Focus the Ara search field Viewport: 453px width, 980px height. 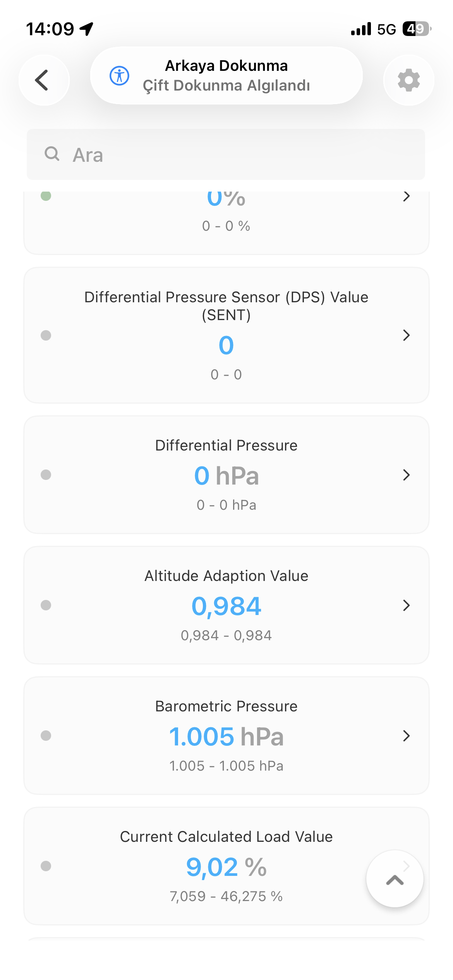(226, 154)
